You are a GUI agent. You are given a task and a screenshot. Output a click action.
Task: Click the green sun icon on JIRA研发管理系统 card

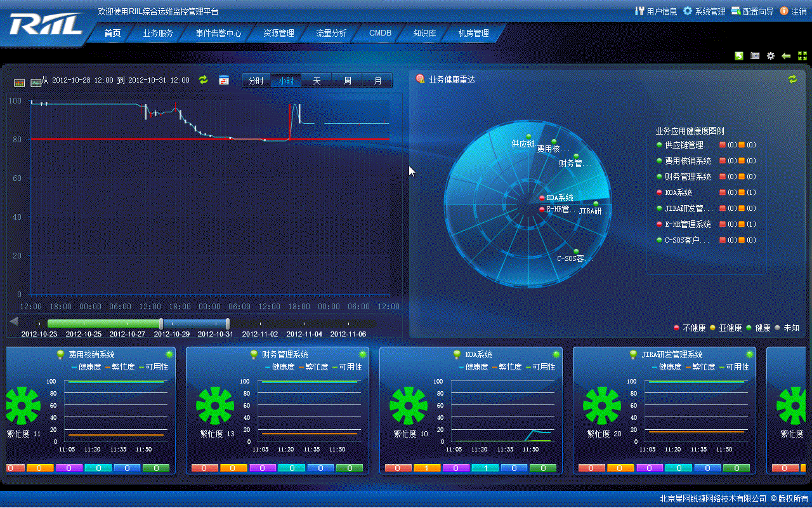pos(750,354)
